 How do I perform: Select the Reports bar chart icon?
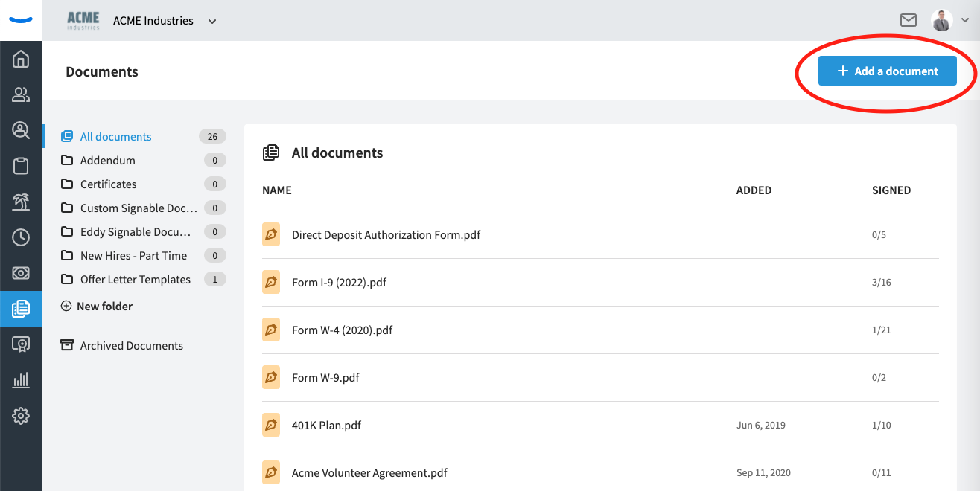[x=20, y=380]
